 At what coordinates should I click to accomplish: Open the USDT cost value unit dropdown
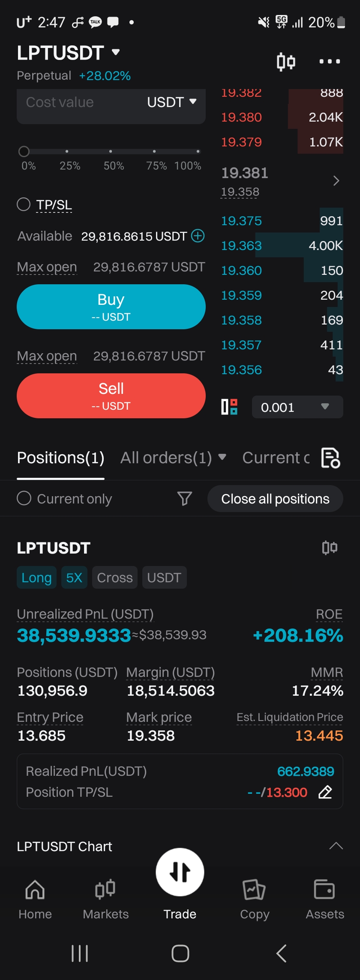coord(172,102)
